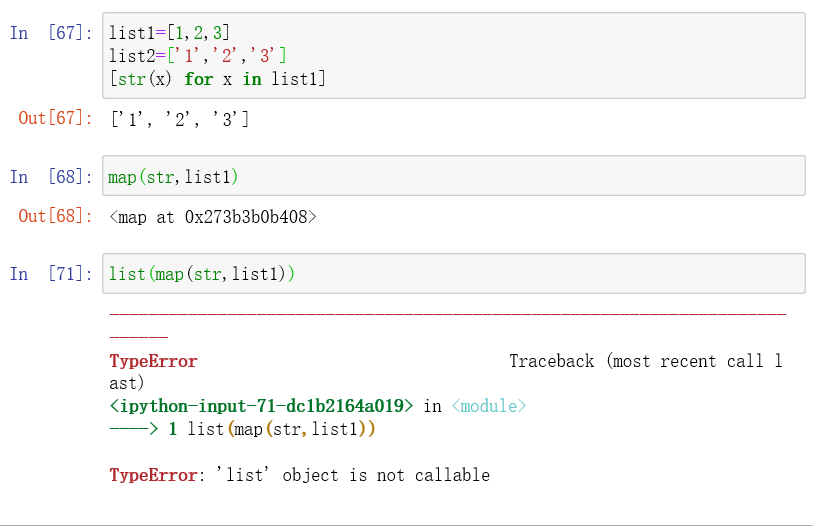817x526 pixels.
Task: Click the cyan <module> text
Action: [x=489, y=406]
